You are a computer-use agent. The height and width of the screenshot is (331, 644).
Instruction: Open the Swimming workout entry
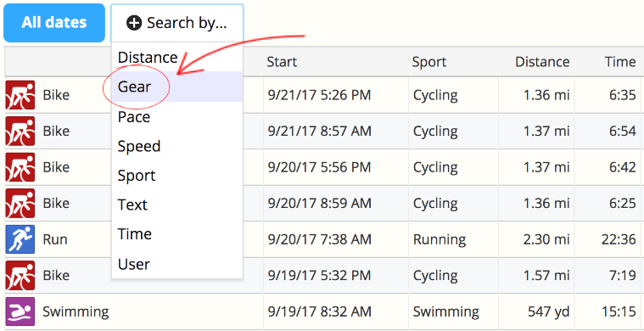76,311
